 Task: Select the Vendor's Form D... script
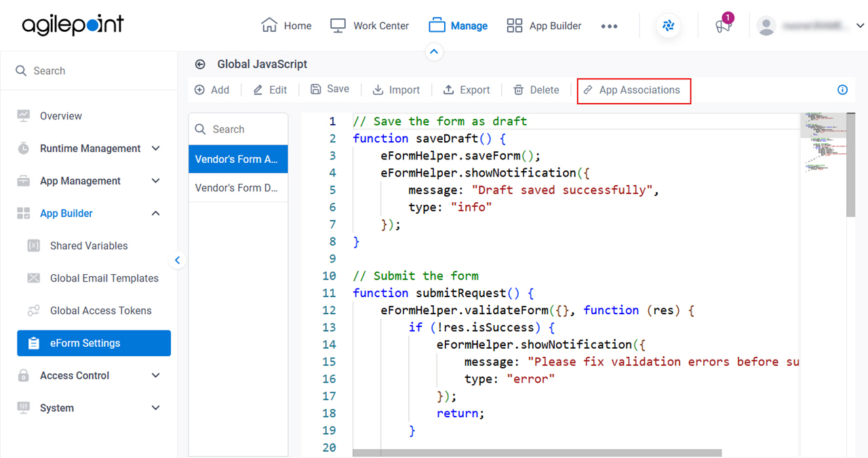pyautogui.click(x=238, y=188)
